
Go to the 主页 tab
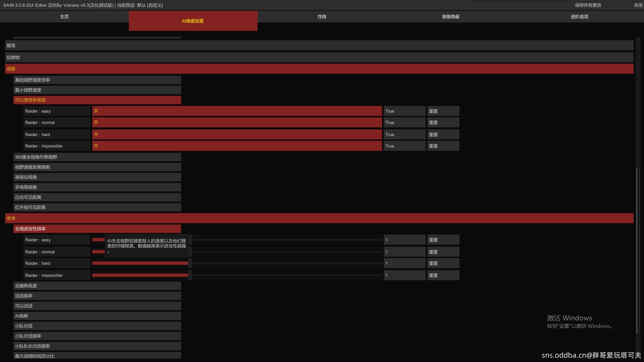[64, 16]
